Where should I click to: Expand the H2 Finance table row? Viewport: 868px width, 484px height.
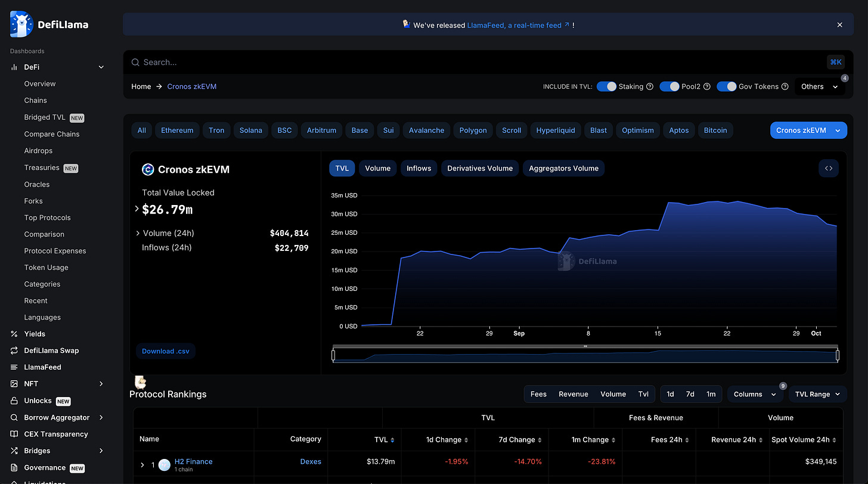pyautogui.click(x=142, y=465)
